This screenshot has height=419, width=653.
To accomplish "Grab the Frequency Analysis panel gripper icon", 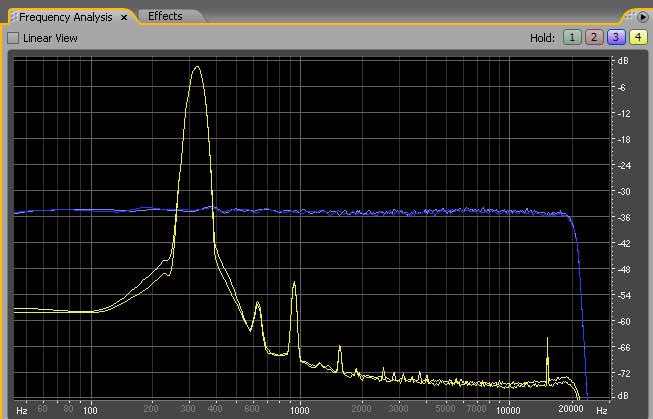I will [x=14, y=17].
